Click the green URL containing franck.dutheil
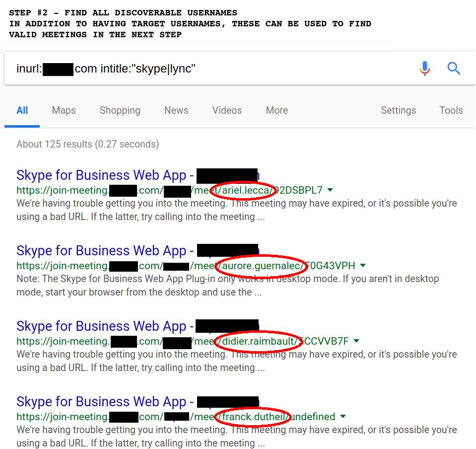The height and width of the screenshot is (449, 476). coord(176,417)
